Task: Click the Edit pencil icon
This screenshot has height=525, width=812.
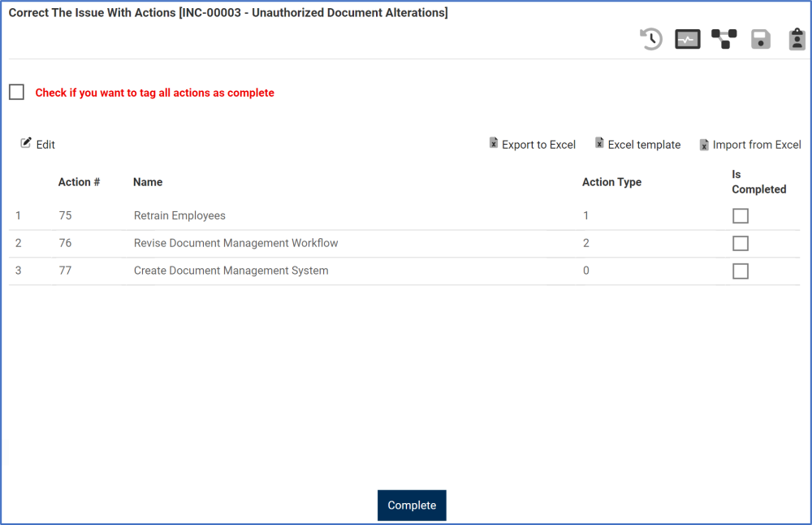Action: click(26, 143)
